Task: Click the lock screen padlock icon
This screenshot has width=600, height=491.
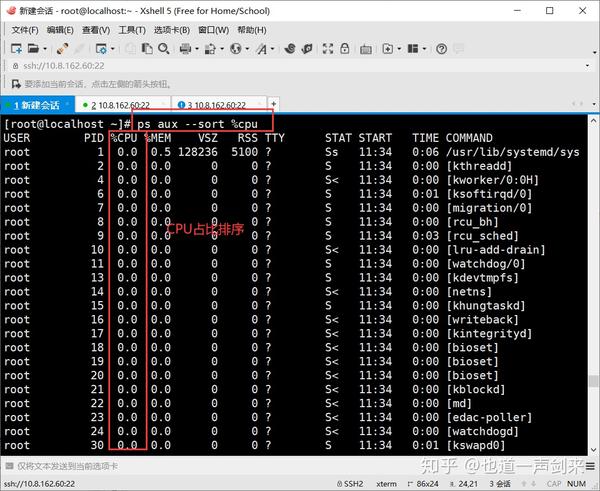Action: (345, 49)
